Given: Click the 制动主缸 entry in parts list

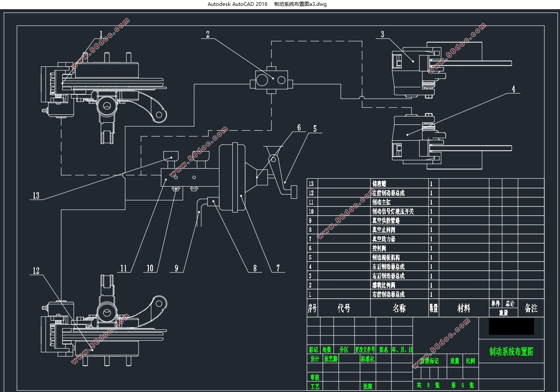Looking at the screenshot, I should (x=382, y=202).
